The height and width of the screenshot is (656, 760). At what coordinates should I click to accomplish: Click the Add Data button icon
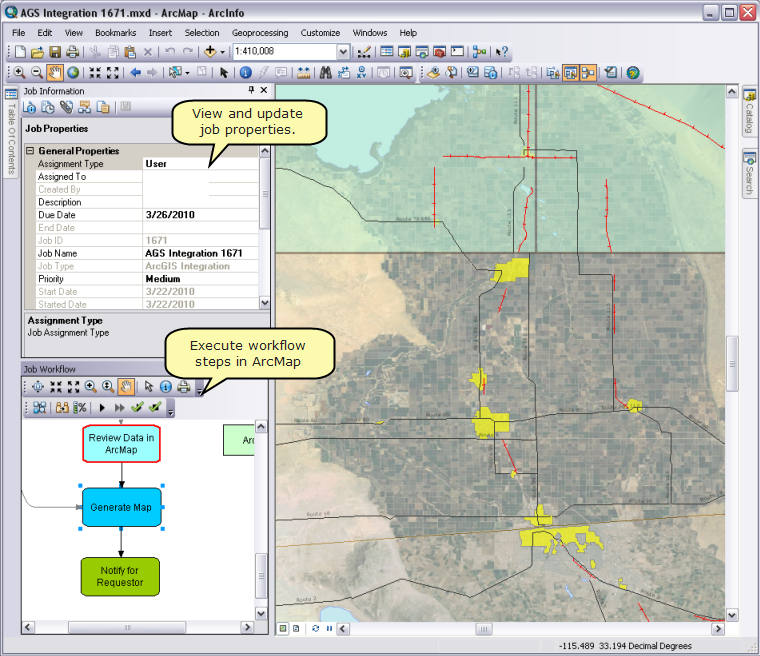pyautogui.click(x=210, y=51)
